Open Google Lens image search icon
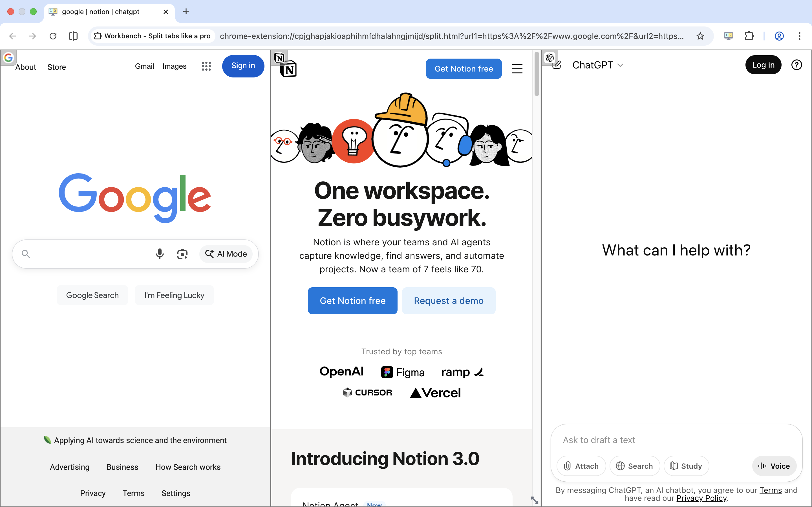 click(x=182, y=254)
